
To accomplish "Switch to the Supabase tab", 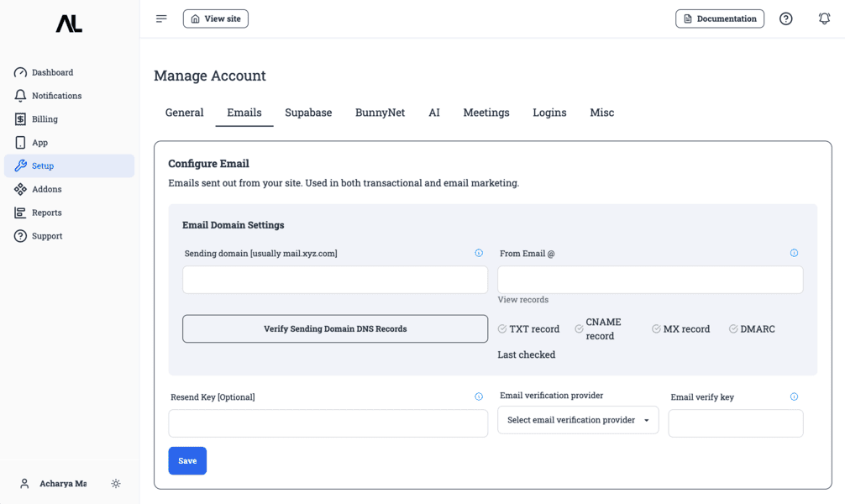I will coord(308,113).
